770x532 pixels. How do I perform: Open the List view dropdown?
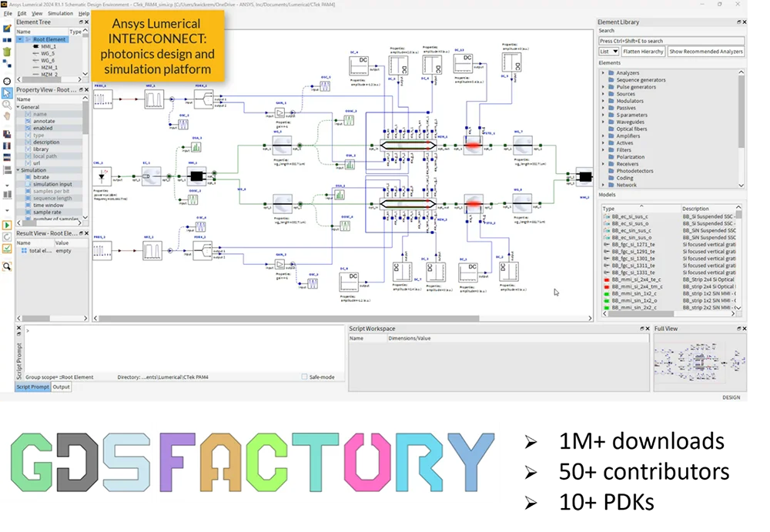point(608,52)
